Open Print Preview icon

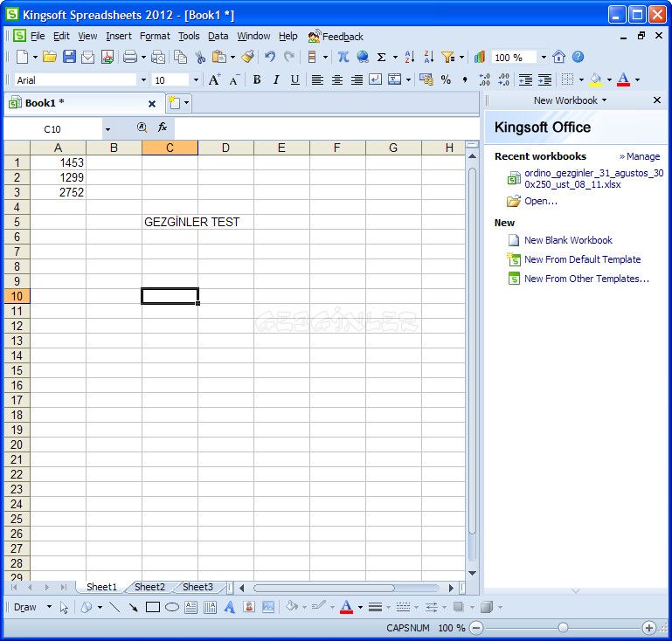tap(158, 57)
